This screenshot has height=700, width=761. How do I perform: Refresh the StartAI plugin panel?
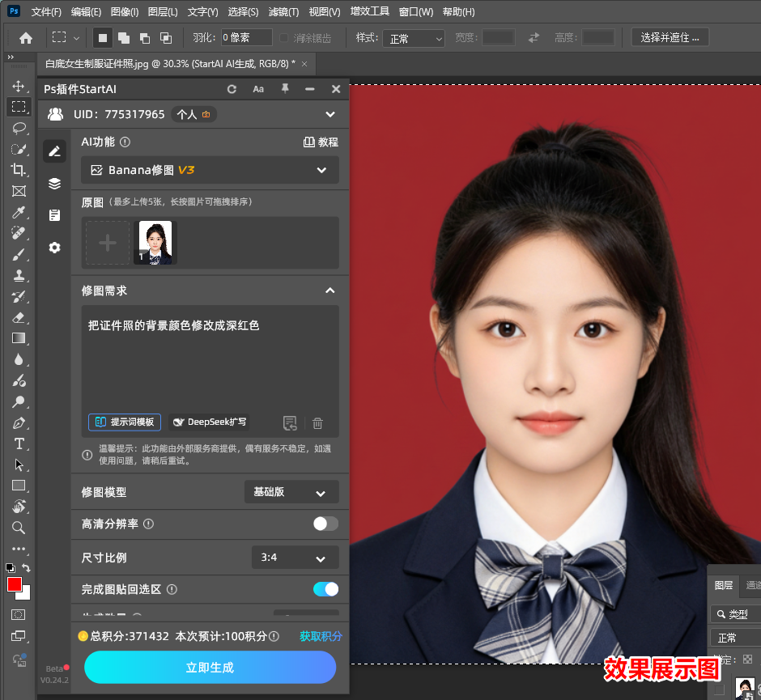point(232,89)
